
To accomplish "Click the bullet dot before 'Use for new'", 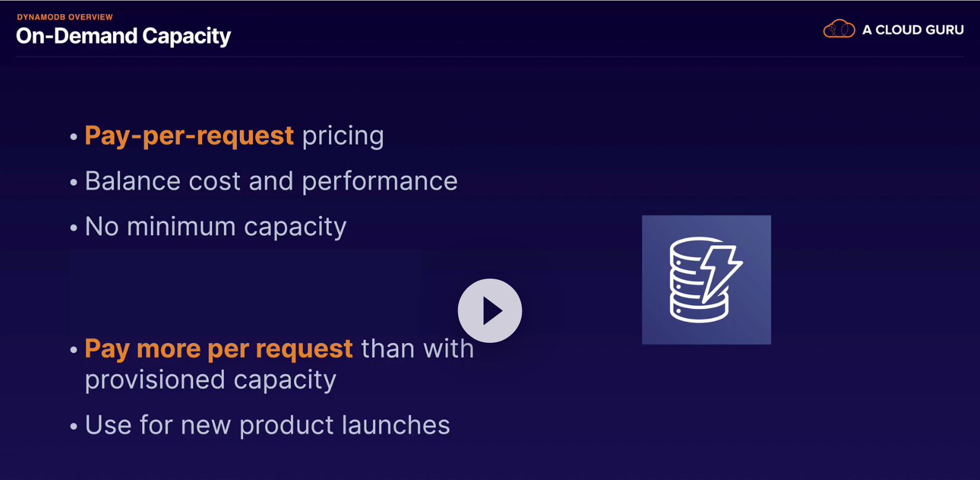I will point(74,426).
